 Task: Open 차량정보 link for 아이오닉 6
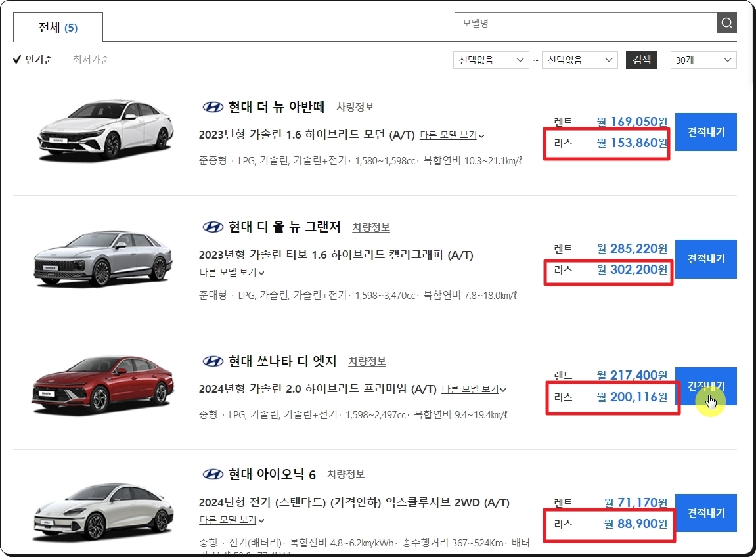point(345,474)
